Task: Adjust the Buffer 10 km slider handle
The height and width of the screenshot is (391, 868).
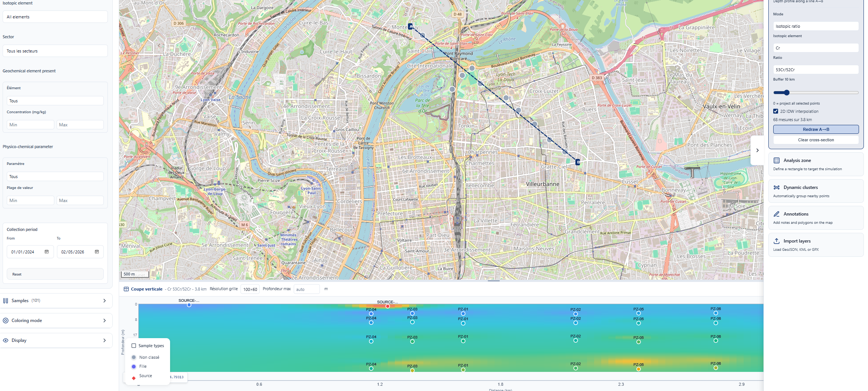Action: (787, 93)
